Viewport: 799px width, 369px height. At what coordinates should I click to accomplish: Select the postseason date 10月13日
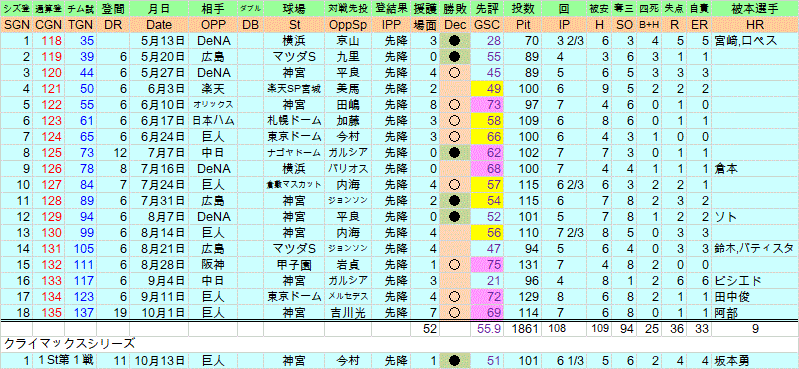click(x=159, y=361)
